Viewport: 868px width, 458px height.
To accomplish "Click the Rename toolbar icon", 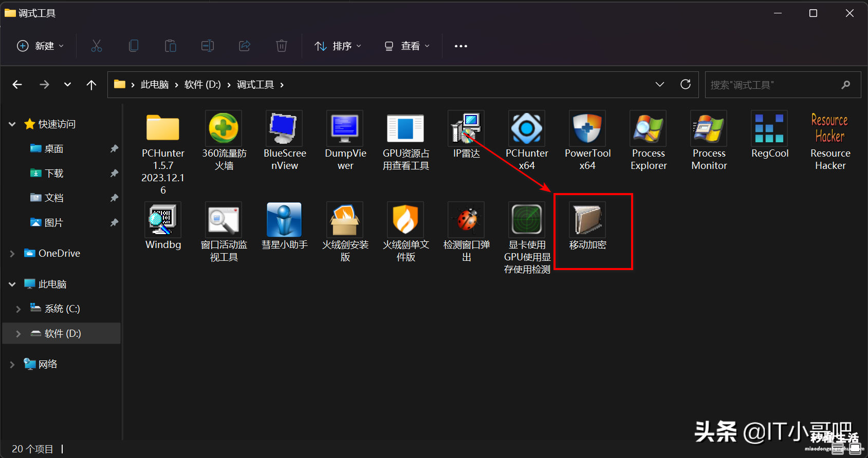I will click(x=208, y=46).
